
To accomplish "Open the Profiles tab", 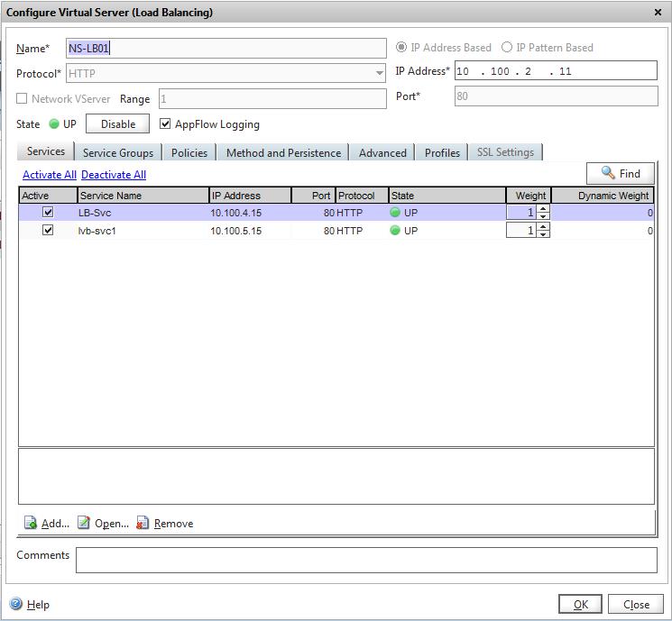I will 442,152.
